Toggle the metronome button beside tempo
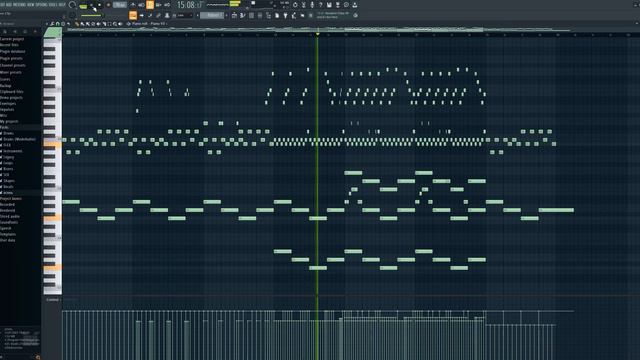 coord(132,5)
